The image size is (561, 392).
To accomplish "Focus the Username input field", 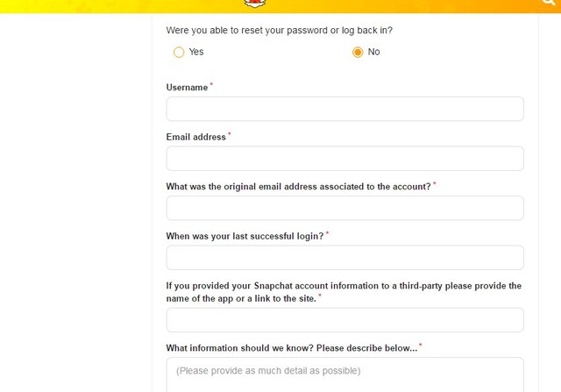I will pyautogui.click(x=344, y=109).
